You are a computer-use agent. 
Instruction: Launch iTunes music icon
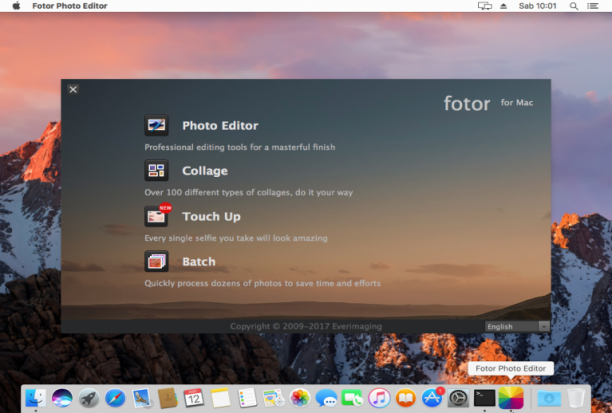(379, 398)
